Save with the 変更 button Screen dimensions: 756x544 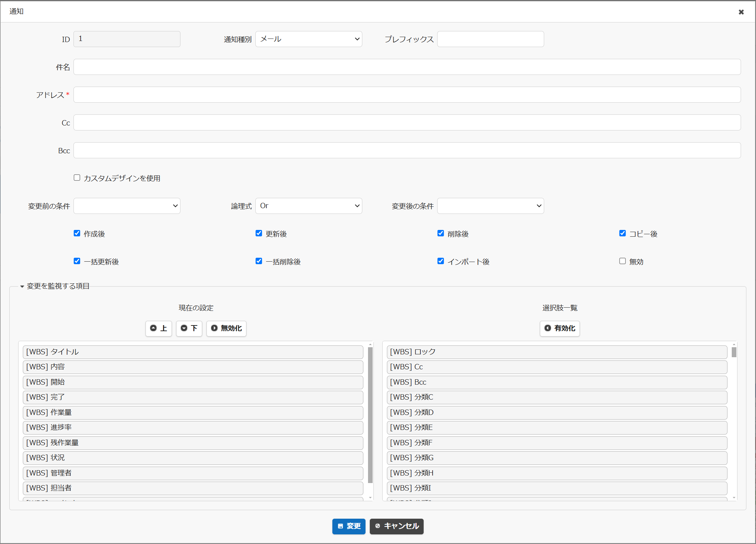349,526
